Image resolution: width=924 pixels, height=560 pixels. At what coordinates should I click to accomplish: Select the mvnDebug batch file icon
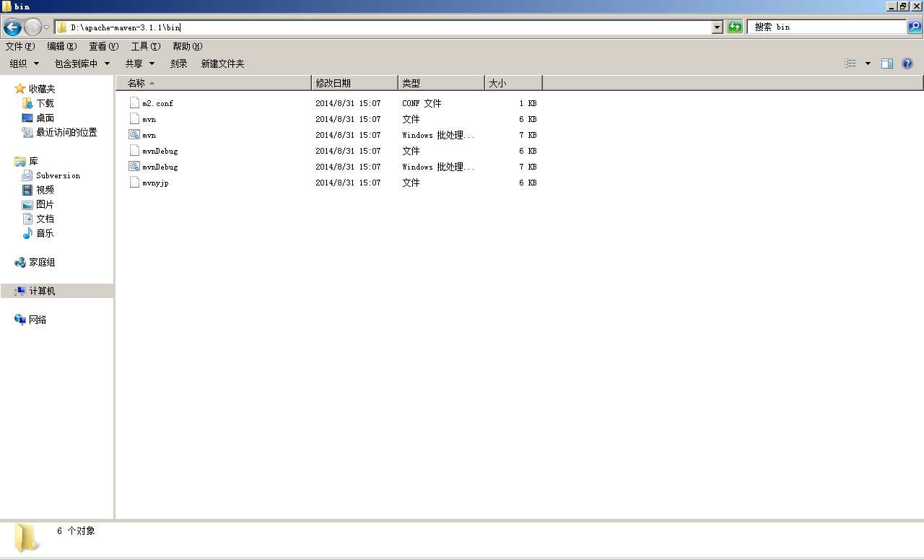(134, 167)
